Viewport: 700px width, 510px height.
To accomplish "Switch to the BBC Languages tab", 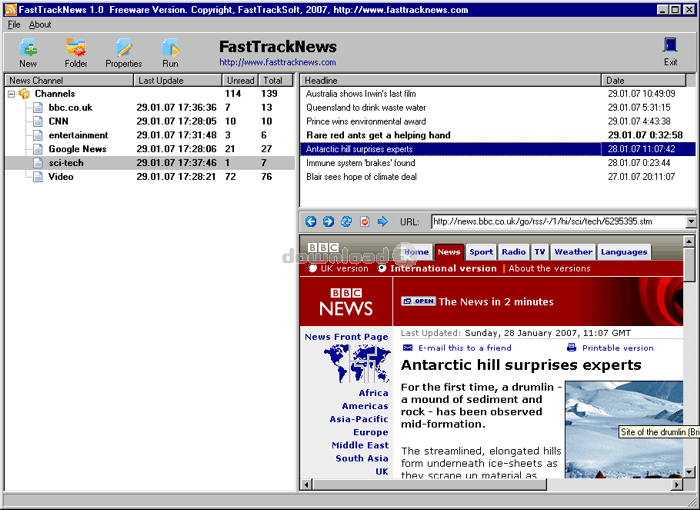I will pos(624,252).
